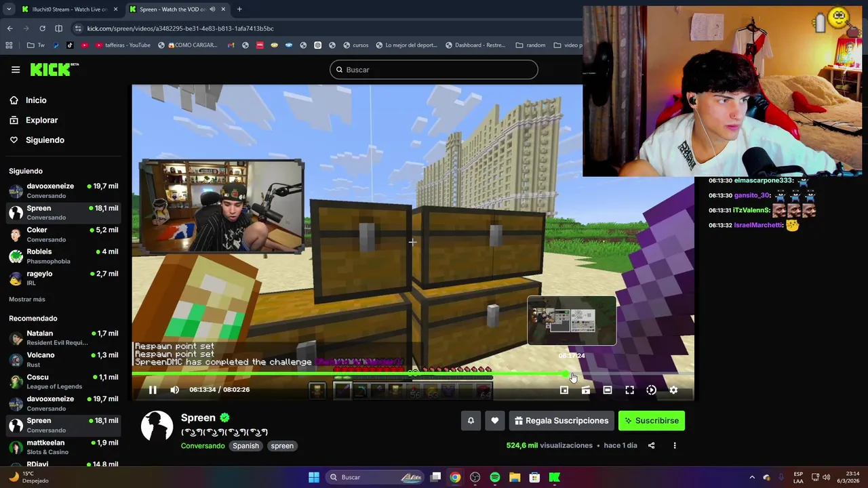Open a new browser tab
Viewport: 868px width, 488px height.
pyautogui.click(x=239, y=9)
